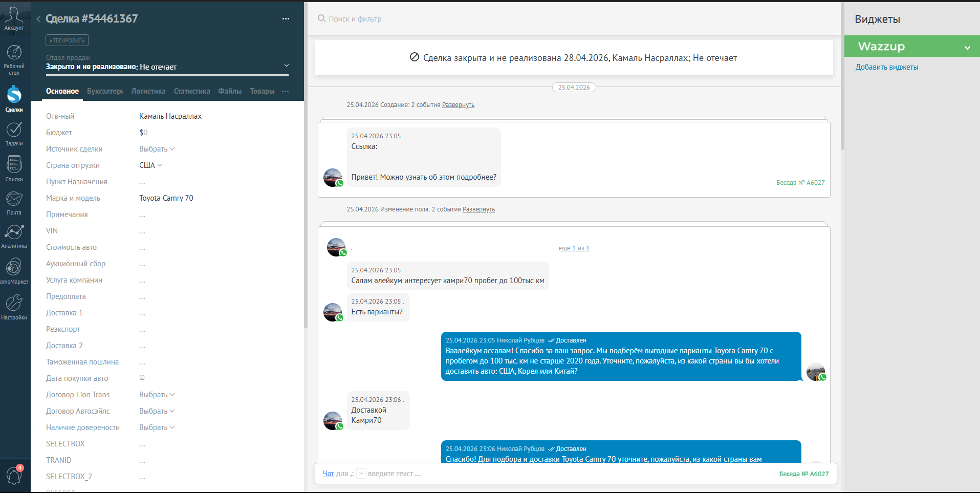Image resolution: width=980 pixels, height=493 pixels.
Task: Open Договор Автосэйлс 'Выбрать' dropdown
Action: [x=157, y=411]
